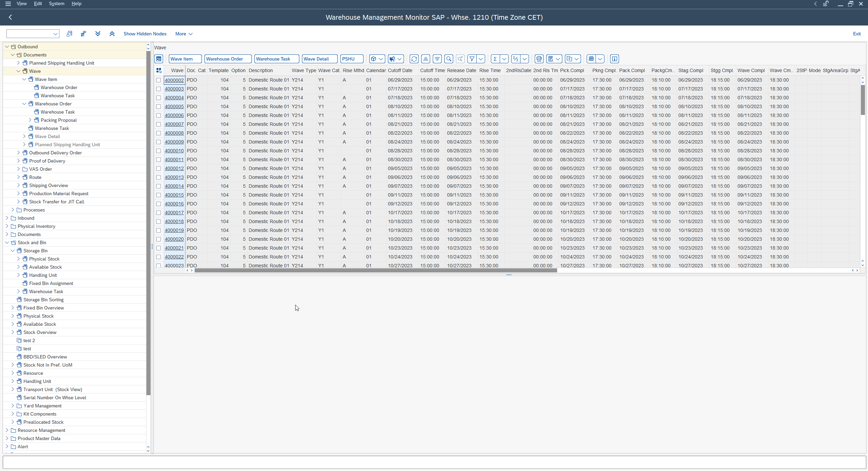
Task: Open the More dropdown menu
Action: click(184, 34)
